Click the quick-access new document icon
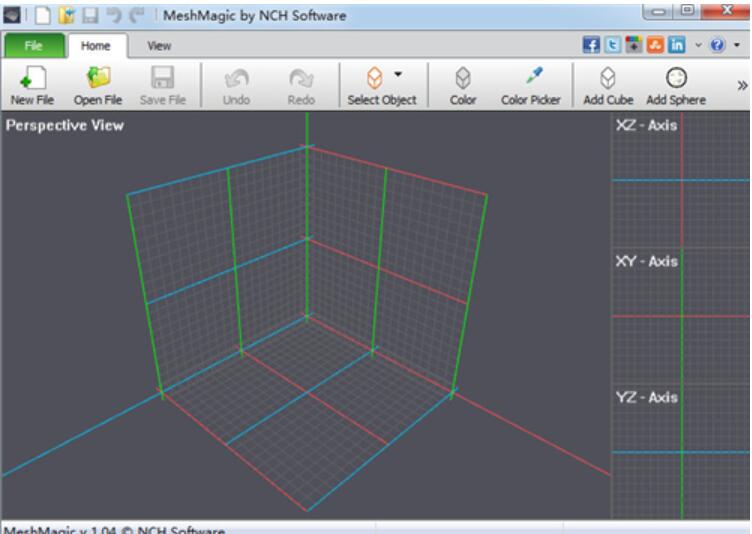The width and height of the screenshot is (752, 534). [42, 16]
